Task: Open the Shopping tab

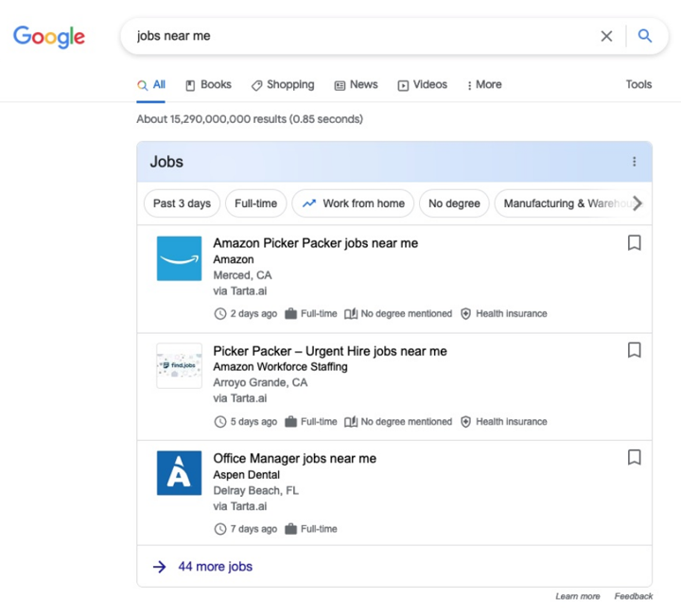Action: [283, 85]
